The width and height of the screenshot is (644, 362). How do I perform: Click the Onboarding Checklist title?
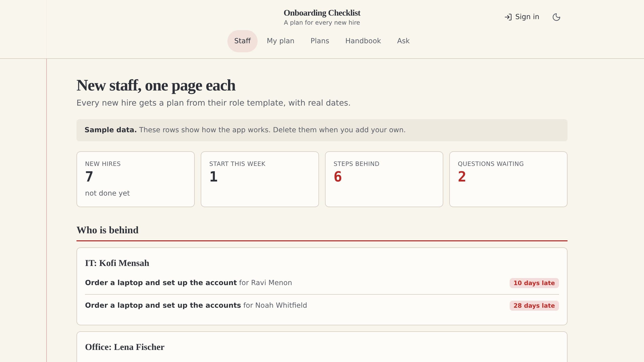pyautogui.click(x=322, y=13)
